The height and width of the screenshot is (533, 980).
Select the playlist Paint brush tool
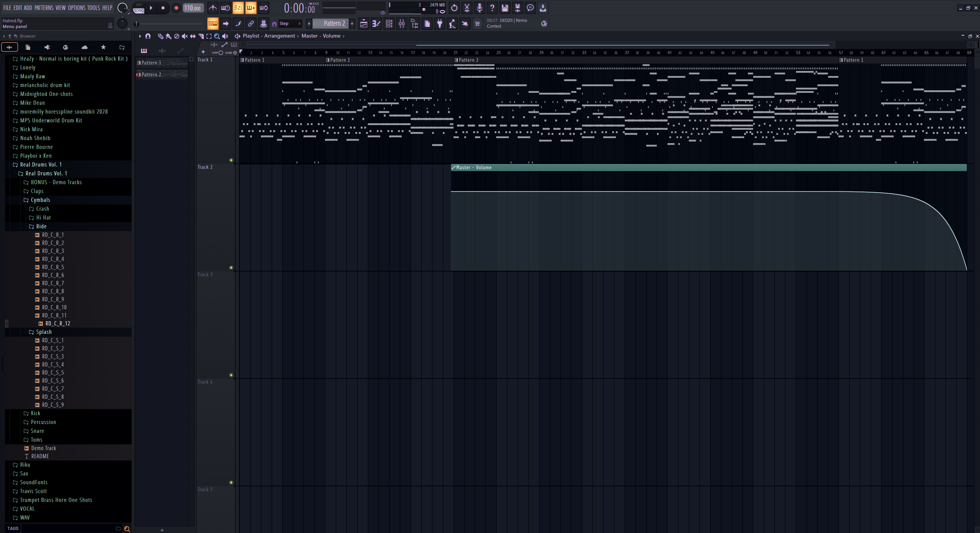click(x=168, y=36)
